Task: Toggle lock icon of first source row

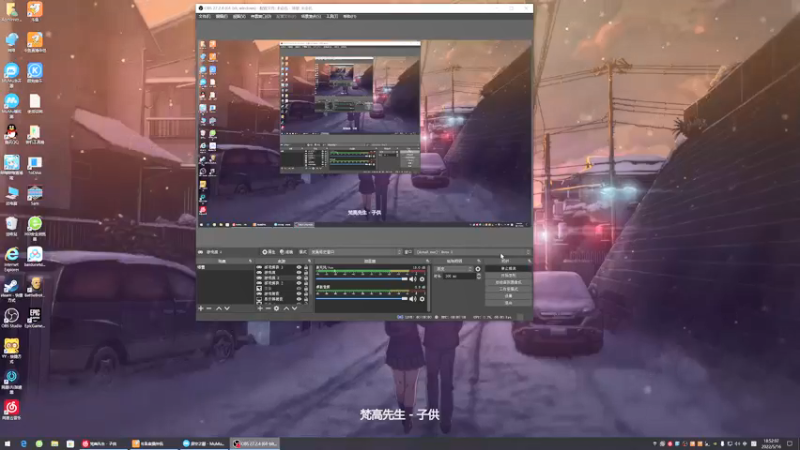Action: click(306, 267)
